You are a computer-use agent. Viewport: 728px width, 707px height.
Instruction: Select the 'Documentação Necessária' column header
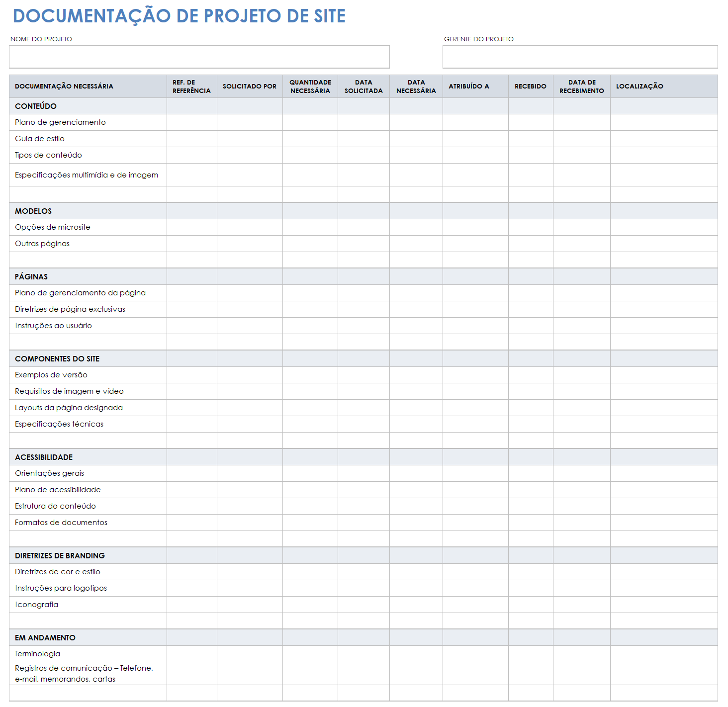click(88, 87)
